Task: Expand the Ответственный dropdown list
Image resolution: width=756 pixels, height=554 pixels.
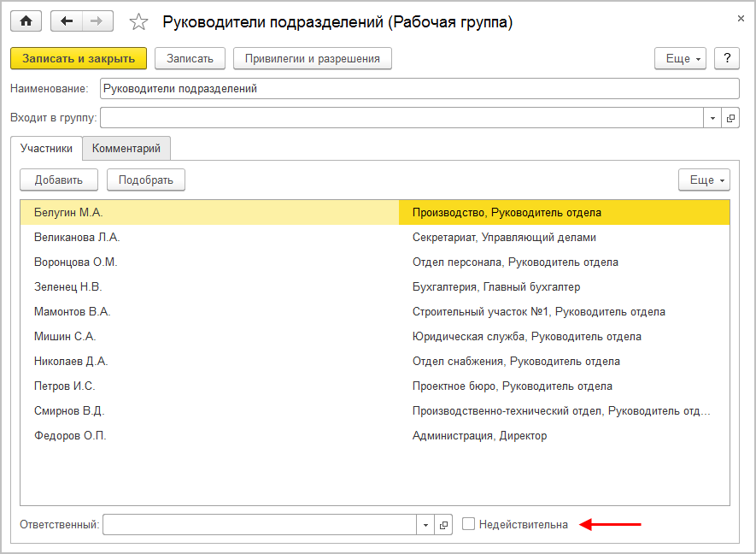Action: click(x=426, y=524)
